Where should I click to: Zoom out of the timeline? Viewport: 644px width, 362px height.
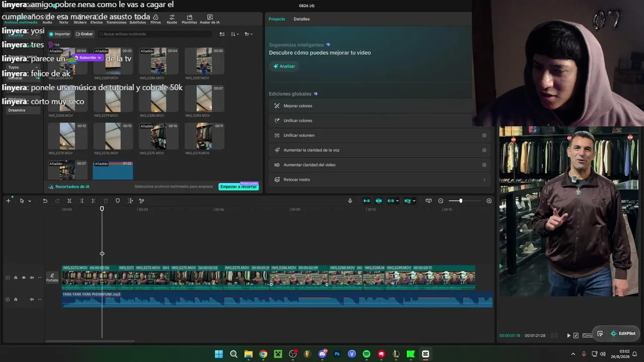click(x=441, y=201)
